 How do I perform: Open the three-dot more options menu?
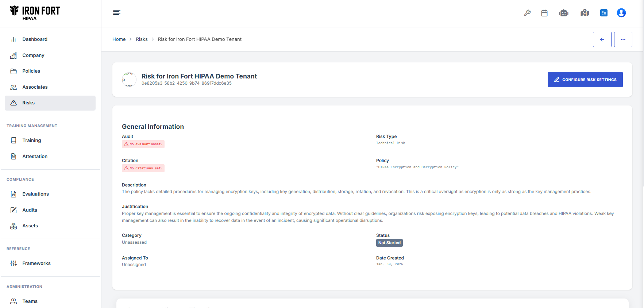[623, 39]
